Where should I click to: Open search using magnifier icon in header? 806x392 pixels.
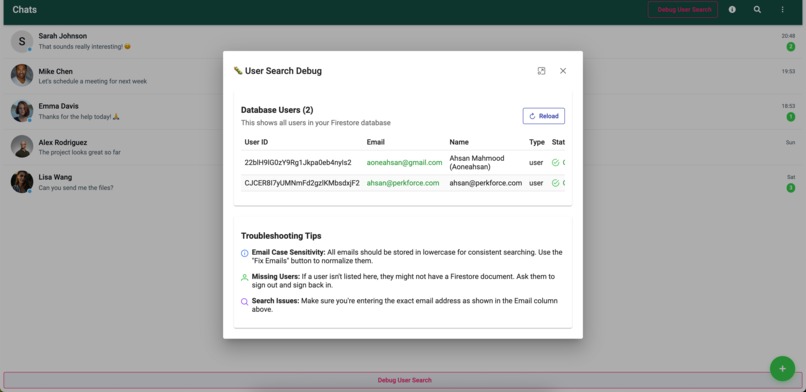(x=757, y=9)
